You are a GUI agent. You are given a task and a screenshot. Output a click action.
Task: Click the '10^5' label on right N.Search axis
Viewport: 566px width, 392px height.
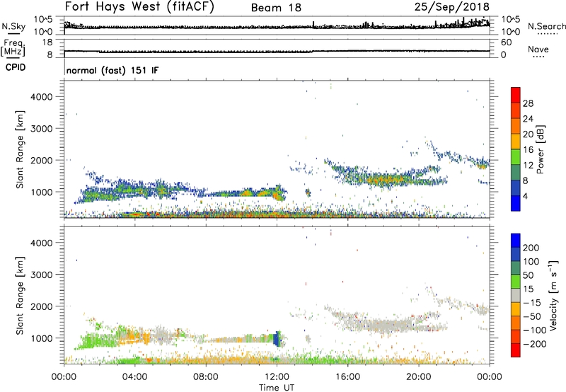coord(510,20)
